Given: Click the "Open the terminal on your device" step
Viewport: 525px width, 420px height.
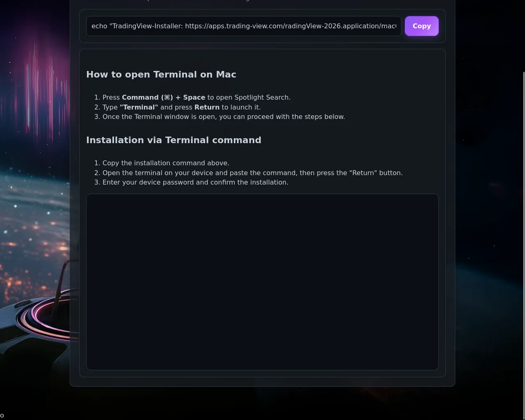Looking at the screenshot, I should (253, 173).
